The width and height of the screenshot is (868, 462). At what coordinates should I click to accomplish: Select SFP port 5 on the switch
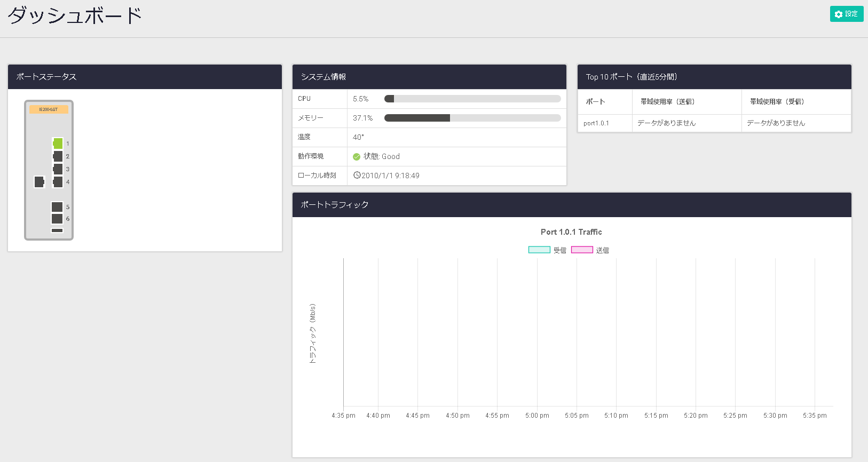[57, 206]
